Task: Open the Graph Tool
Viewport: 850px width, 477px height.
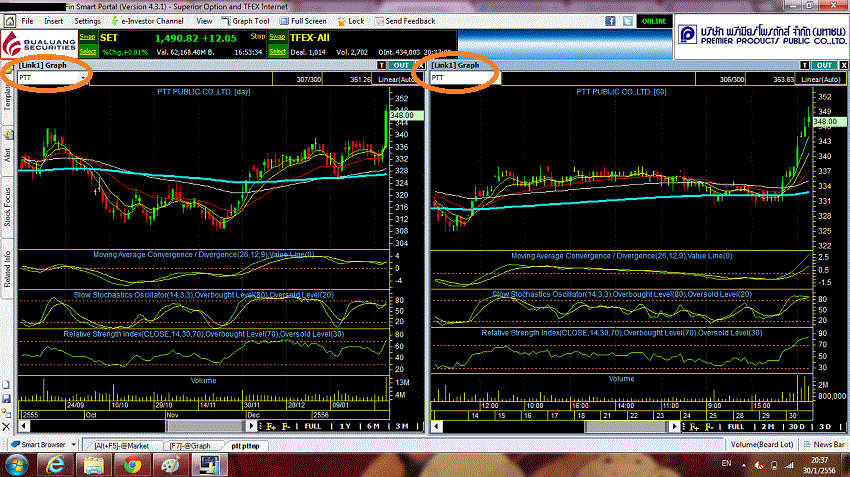Action: pyautogui.click(x=246, y=21)
